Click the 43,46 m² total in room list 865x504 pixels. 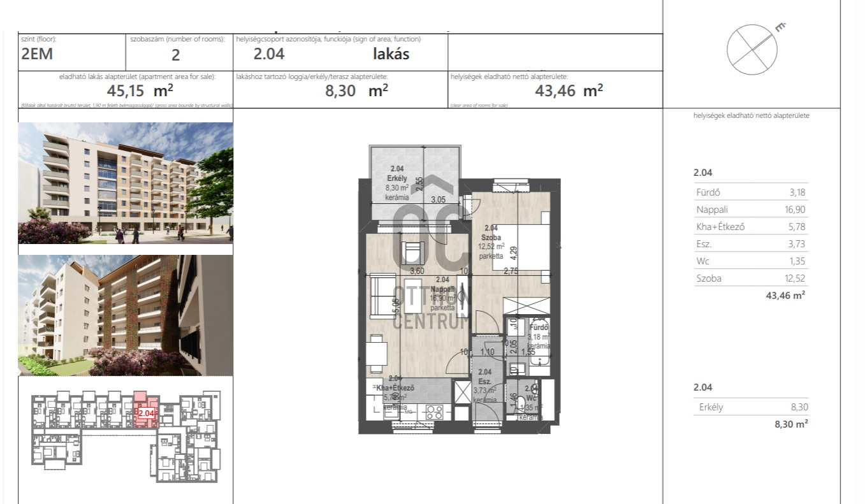(x=785, y=295)
